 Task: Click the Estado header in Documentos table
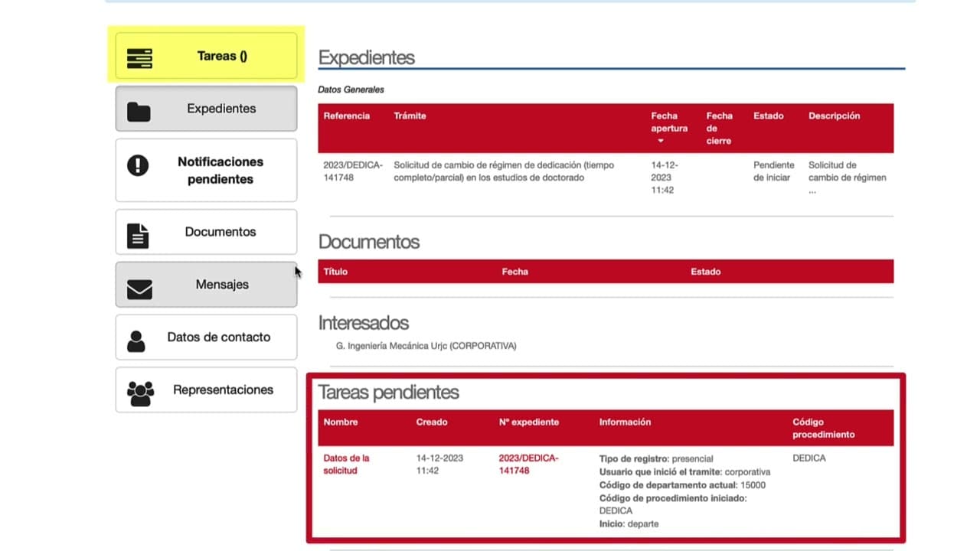point(705,272)
